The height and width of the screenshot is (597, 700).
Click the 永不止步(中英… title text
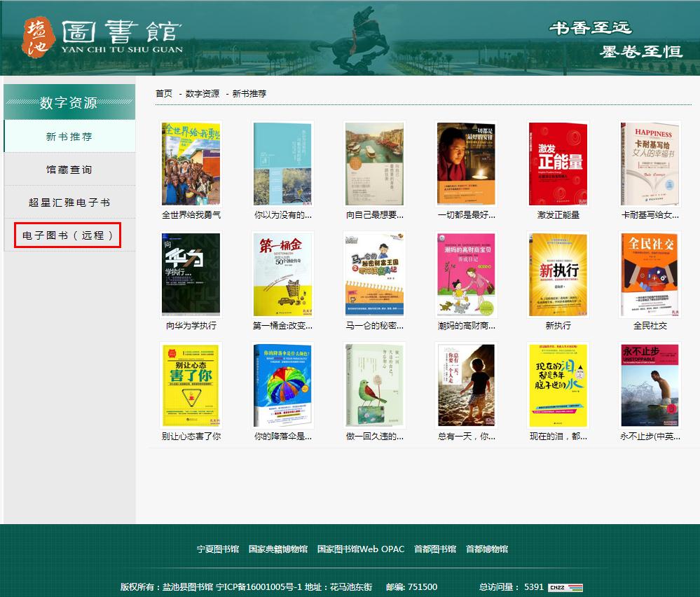point(650,437)
